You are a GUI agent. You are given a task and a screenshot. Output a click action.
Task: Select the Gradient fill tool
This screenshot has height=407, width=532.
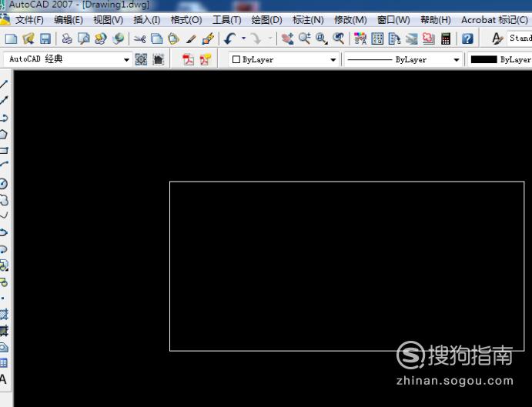pyautogui.click(x=4, y=330)
